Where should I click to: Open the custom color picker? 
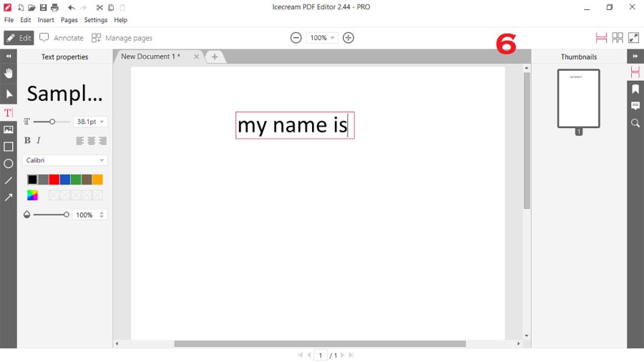tap(32, 195)
